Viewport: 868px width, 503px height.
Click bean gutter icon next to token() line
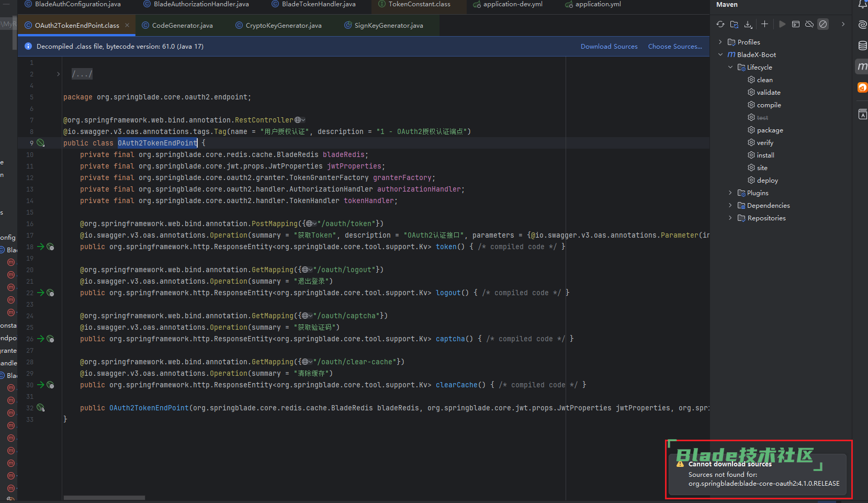tap(51, 247)
